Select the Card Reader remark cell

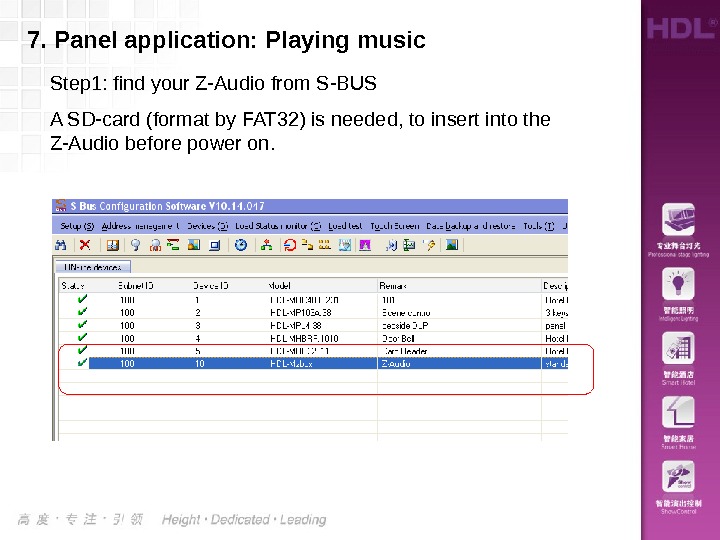coord(459,351)
